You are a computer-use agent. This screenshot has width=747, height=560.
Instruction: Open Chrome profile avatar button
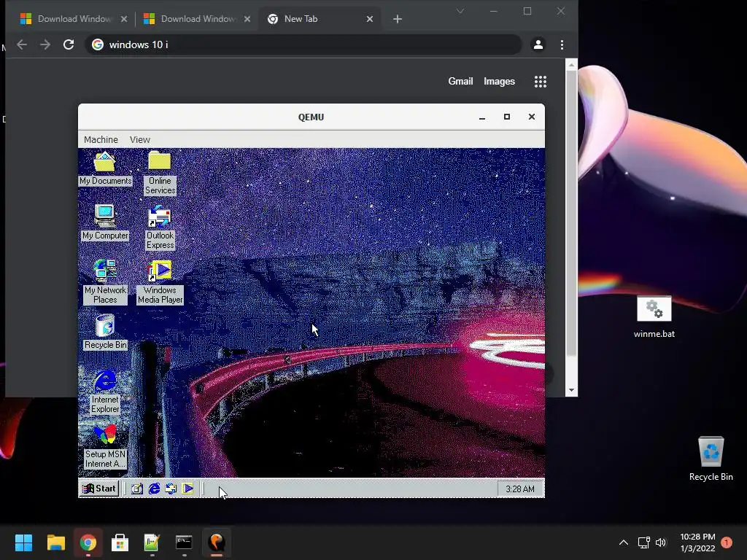[538, 44]
